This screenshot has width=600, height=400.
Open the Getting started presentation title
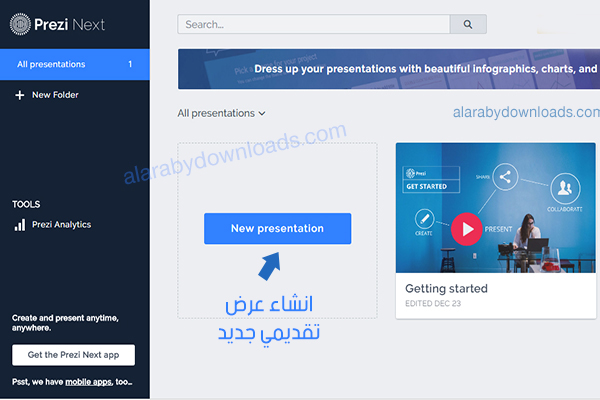(x=446, y=289)
